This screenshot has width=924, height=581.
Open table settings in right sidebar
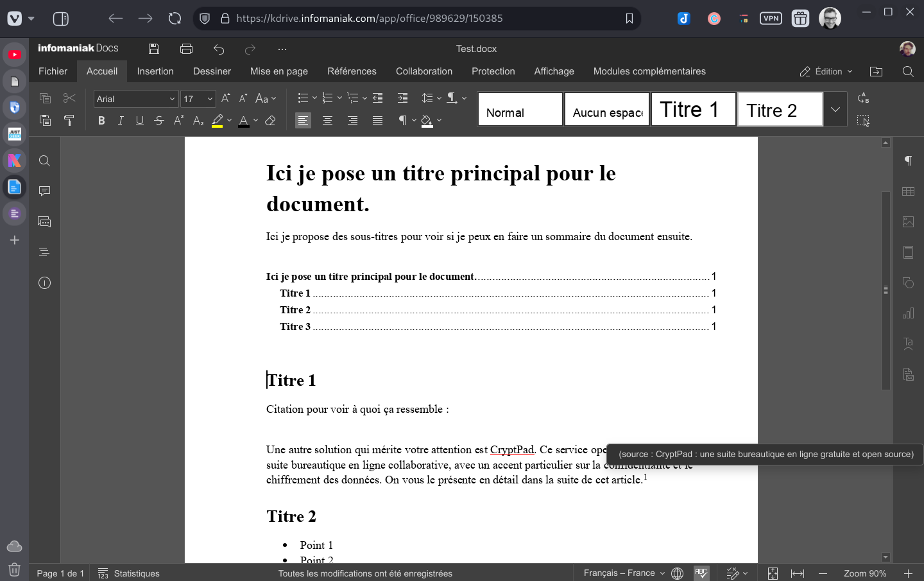pyautogui.click(x=908, y=191)
